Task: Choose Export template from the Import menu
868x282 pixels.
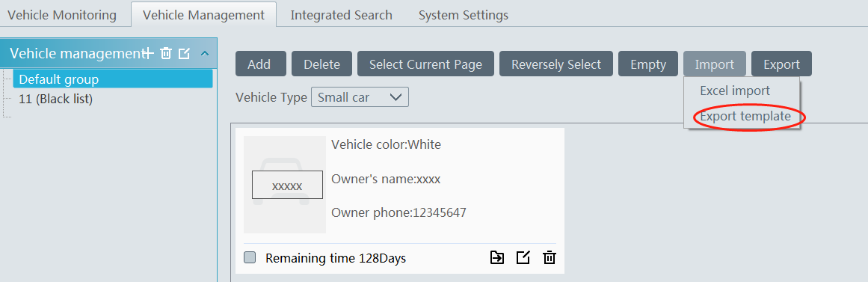Action: (745, 117)
